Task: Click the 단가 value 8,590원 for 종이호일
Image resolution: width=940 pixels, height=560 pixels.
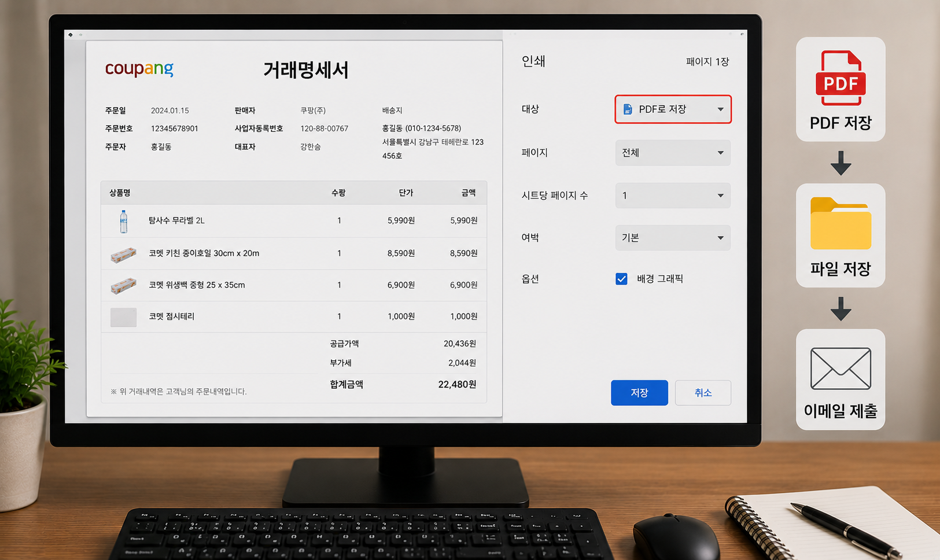Action: 401,253
